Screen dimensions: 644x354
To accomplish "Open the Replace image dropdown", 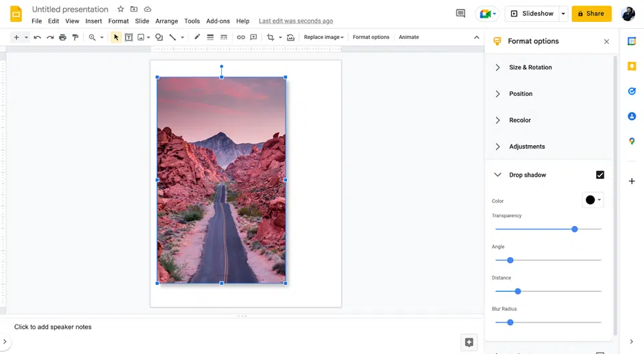I will click(x=323, y=38).
